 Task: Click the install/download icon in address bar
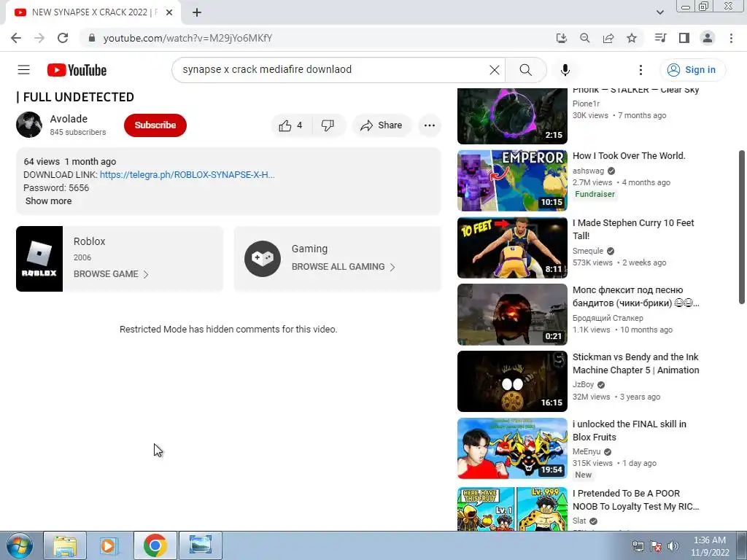pos(562,38)
